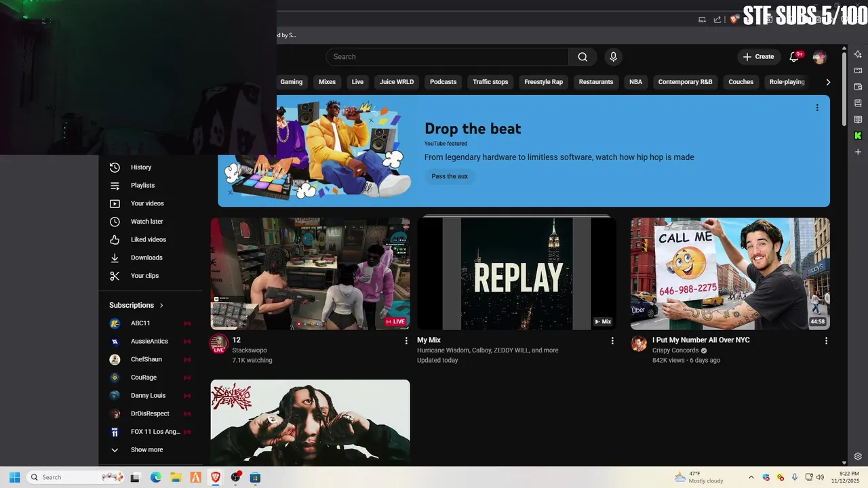Open Brave Shields lion icon
Screen dimensions: 868x488
coord(734,20)
